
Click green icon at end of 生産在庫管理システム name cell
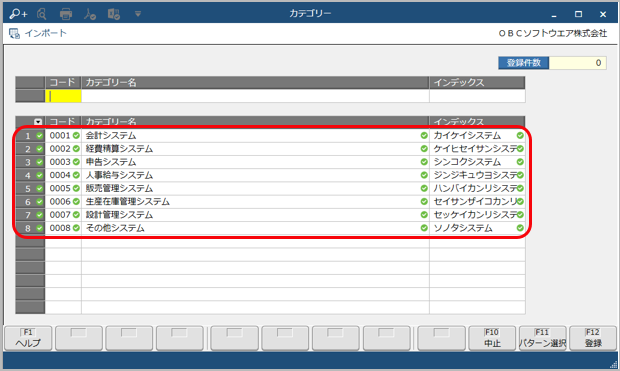[424, 201]
